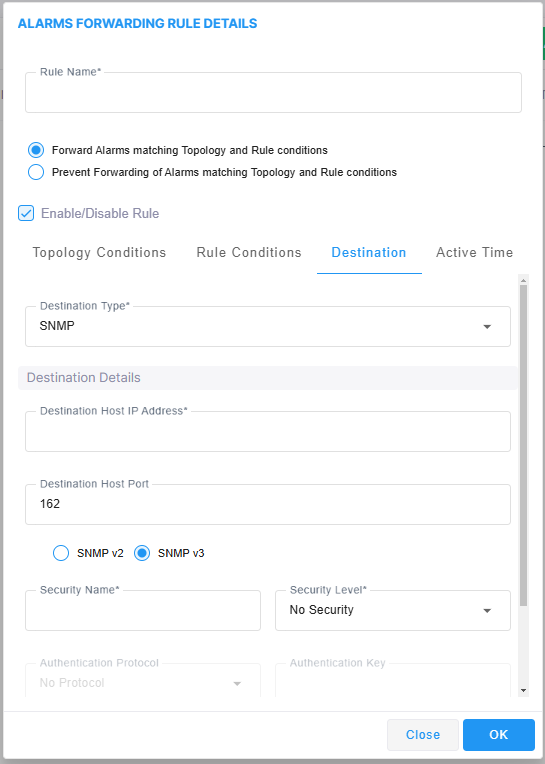This screenshot has height=764, width=545.
Task: Focus the Destination Host IP Address field
Action: [268, 431]
